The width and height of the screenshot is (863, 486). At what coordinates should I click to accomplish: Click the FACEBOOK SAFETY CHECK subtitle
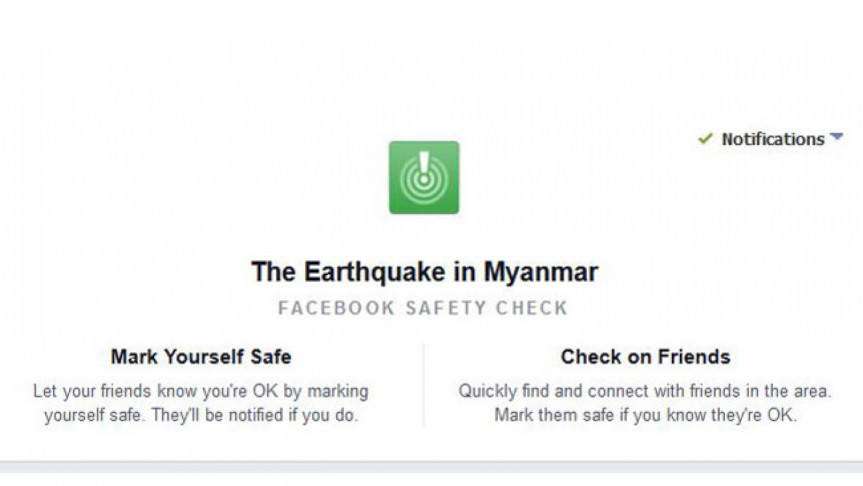[423, 308]
